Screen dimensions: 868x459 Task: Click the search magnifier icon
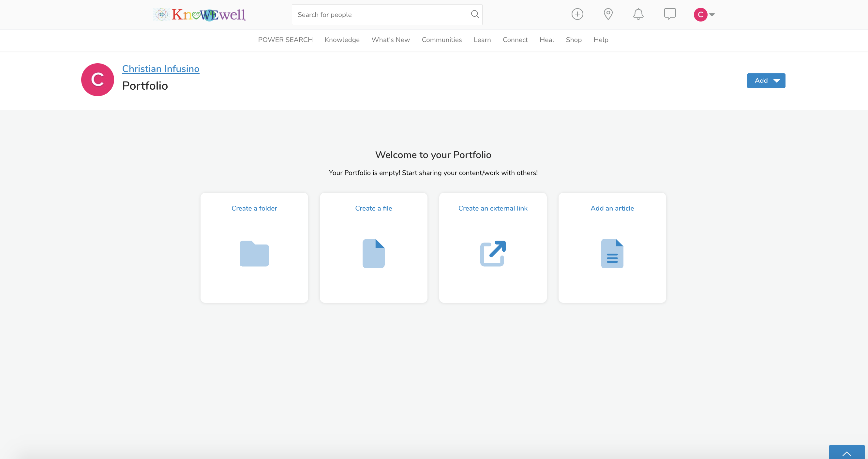[x=475, y=14]
